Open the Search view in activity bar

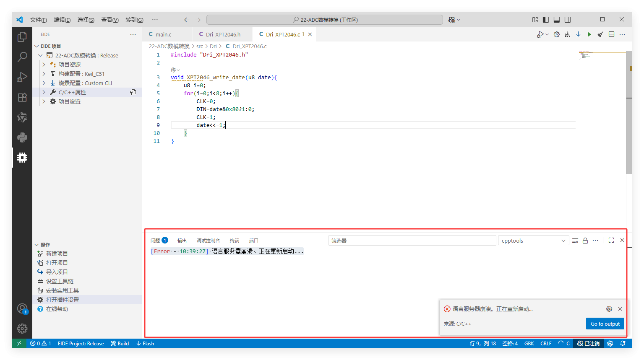(22, 57)
